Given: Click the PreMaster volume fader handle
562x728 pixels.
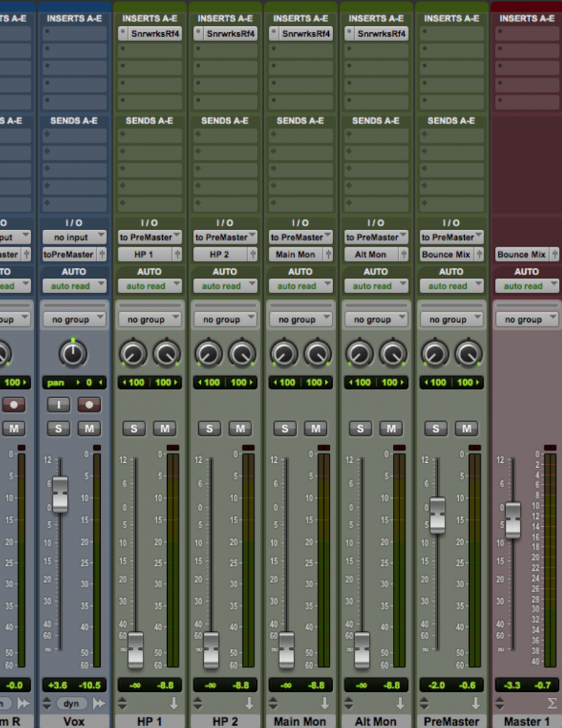Looking at the screenshot, I should 437,515.
